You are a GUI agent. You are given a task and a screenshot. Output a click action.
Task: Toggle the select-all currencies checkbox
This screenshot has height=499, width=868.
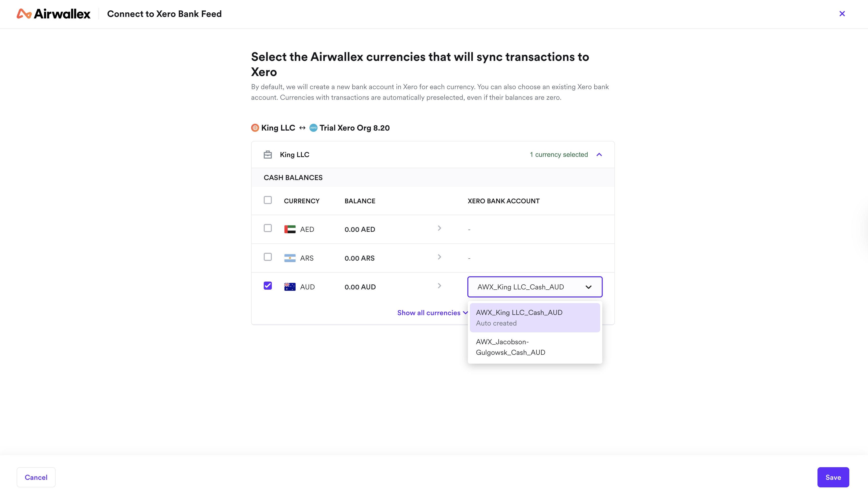[268, 200]
